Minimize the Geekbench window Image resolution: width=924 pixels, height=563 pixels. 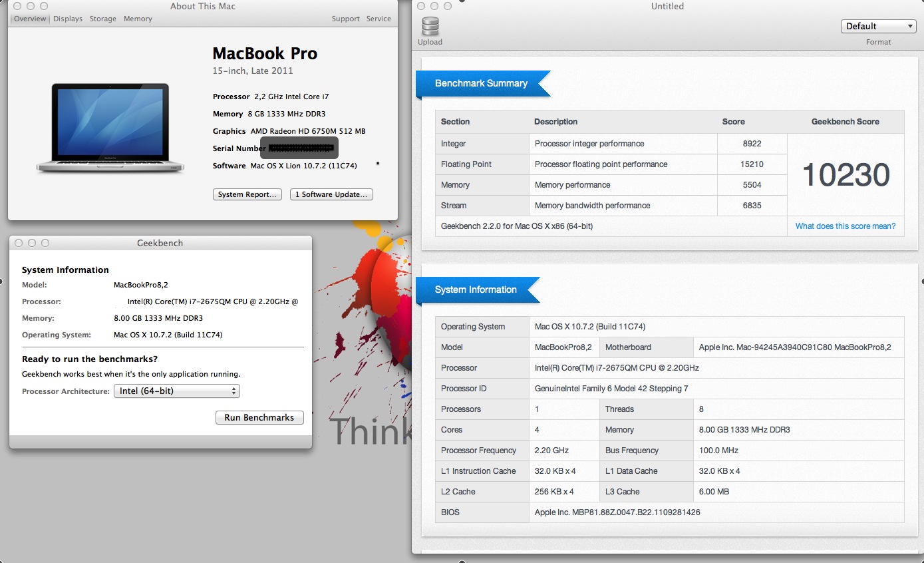(32, 243)
